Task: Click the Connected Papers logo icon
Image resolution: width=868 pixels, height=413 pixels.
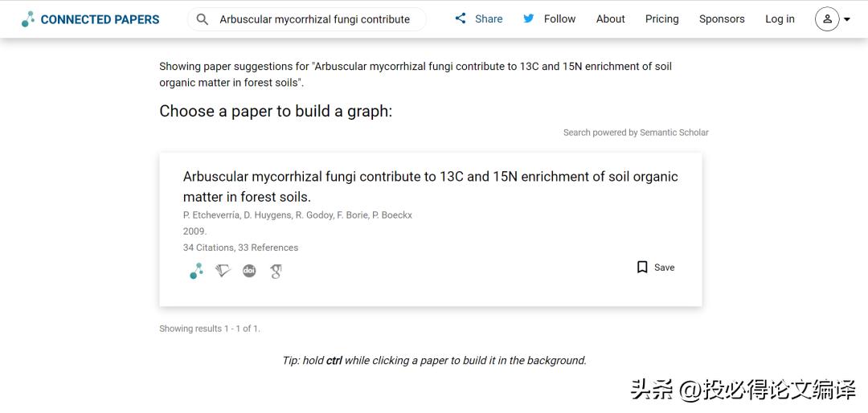Action: point(28,19)
